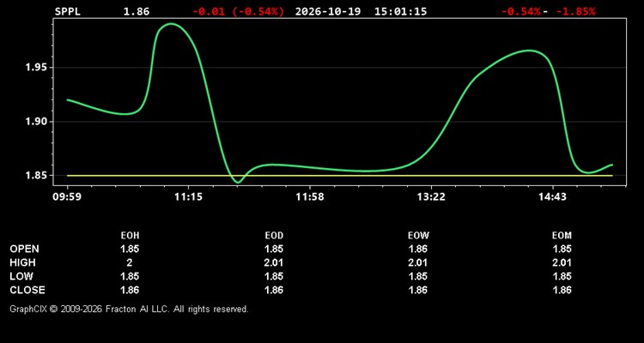Image resolution: width=644 pixels, height=343 pixels.
Task: Click the GraphCIX copyright notice
Action: 130,309
